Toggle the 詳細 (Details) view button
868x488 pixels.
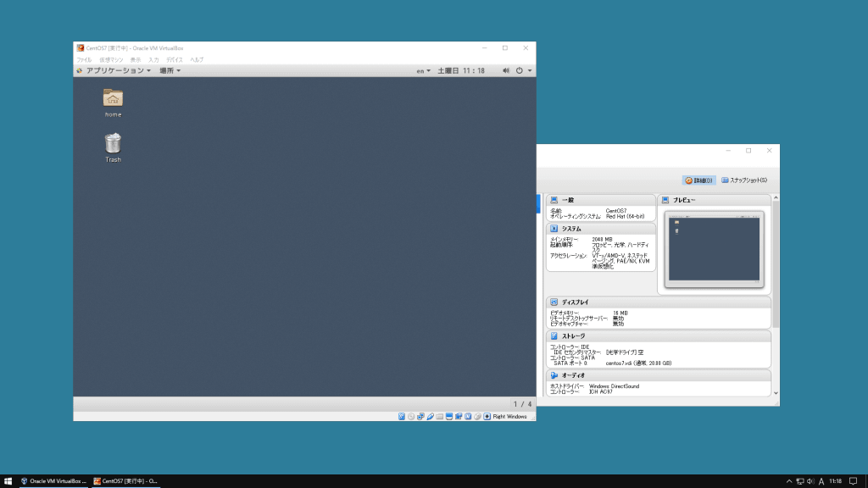click(x=699, y=180)
